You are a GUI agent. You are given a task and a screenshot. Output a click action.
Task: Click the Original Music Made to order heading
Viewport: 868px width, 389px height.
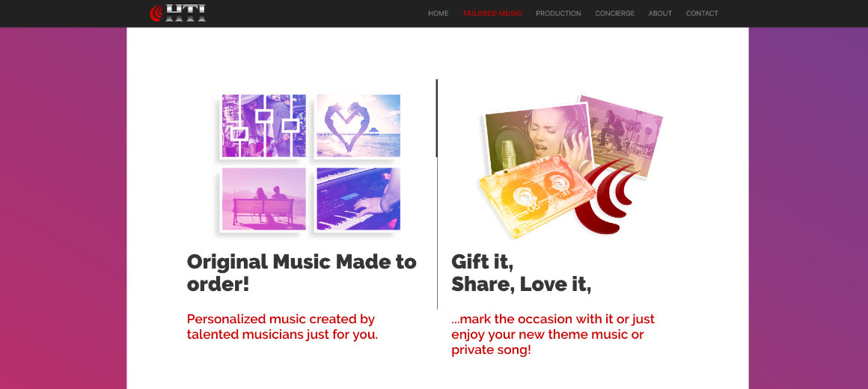click(x=301, y=273)
